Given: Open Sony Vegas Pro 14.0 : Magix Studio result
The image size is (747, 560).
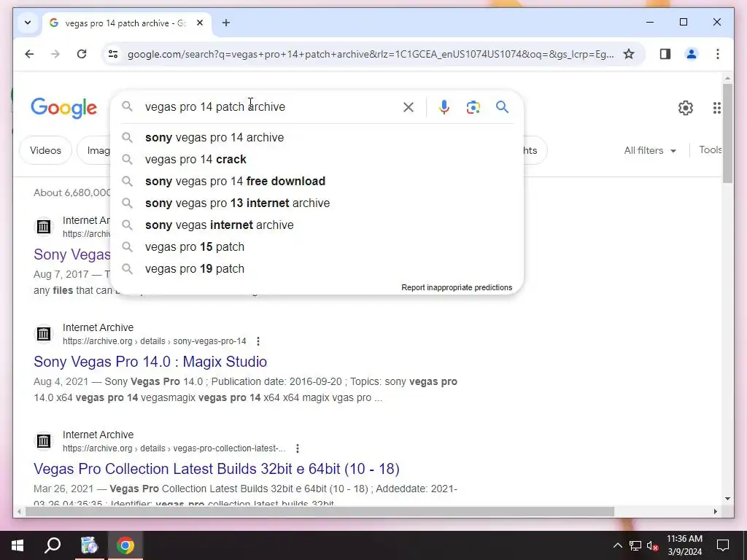Looking at the screenshot, I should click(x=150, y=362).
